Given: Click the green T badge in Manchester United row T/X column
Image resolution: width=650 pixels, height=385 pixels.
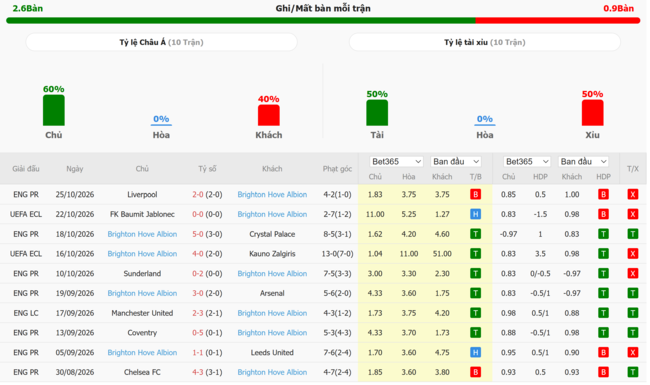Looking at the screenshot, I should (x=633, y=313).
